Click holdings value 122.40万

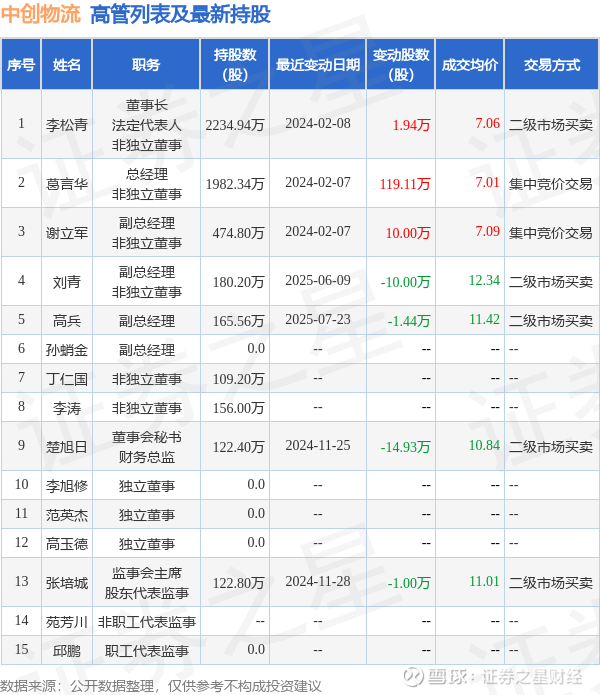tap(238, 447)
